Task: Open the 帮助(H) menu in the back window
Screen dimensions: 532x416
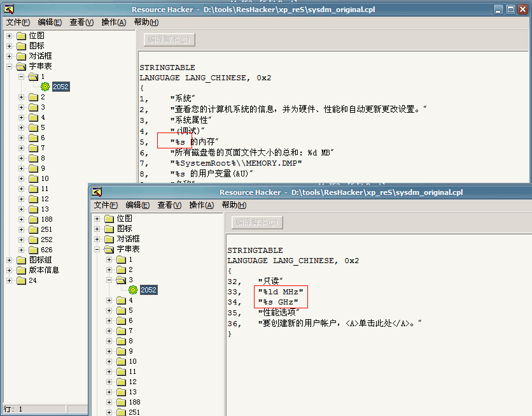Action: point(146,22)
